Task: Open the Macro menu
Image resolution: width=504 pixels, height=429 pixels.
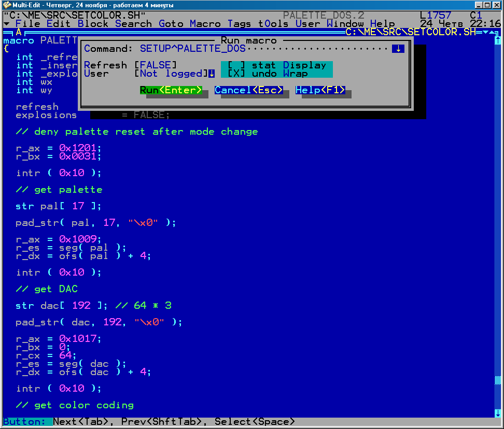Action: coord(205,24)
